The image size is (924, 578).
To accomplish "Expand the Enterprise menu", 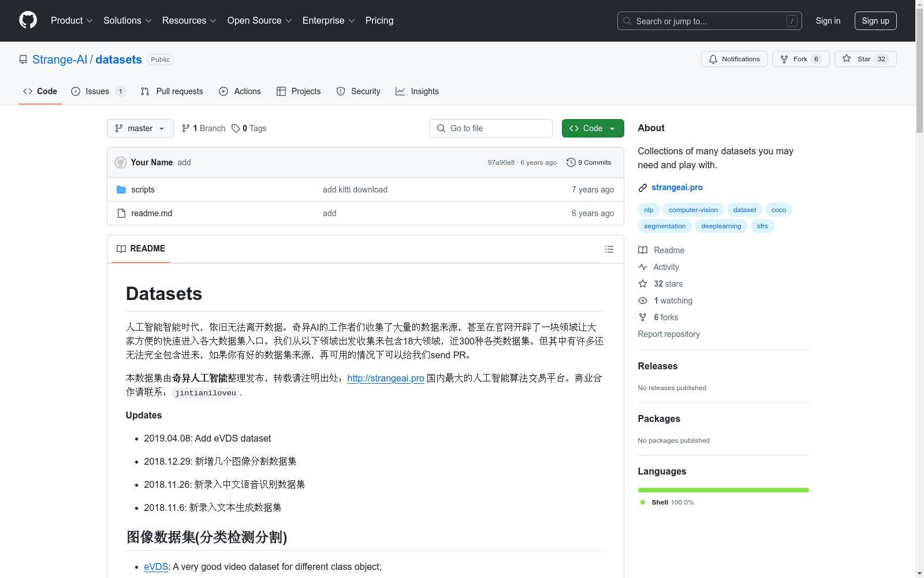I will point(329,20).
